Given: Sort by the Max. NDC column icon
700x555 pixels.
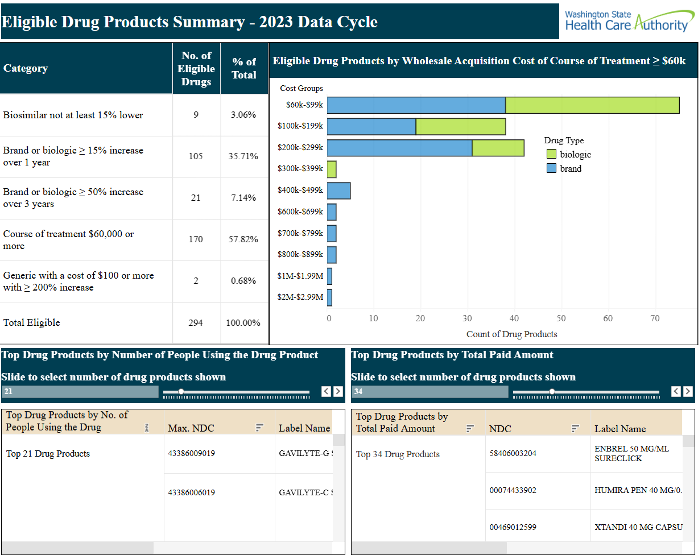Looking at the screenshot, I should 259,428.
